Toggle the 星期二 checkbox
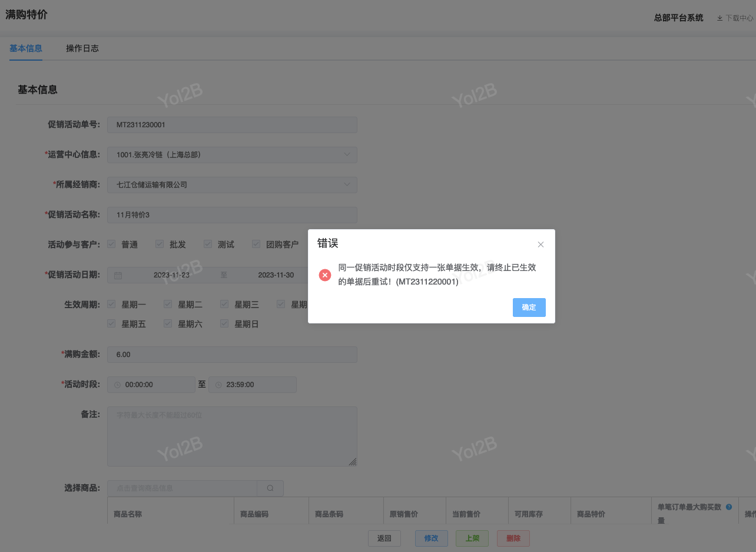Viewport: 756px width, 552px height. pyautogui.click(x=168, y=304)
